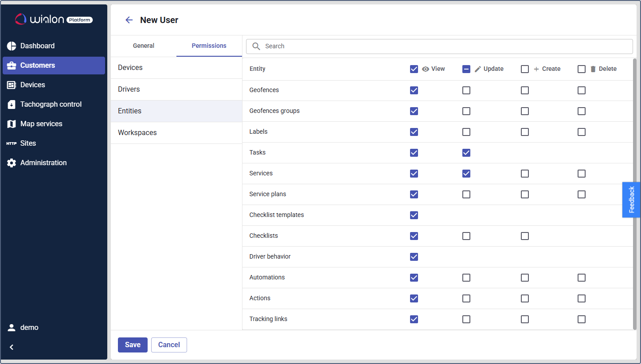This screenshot has height=364, width=641.
Task: Click the Cancel button
Action: coord(169,345)
